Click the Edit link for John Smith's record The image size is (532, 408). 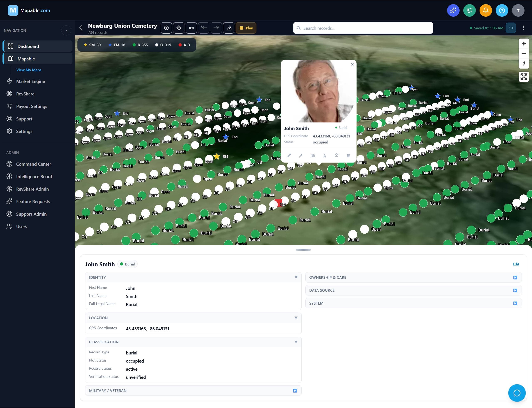pos(516,264)
